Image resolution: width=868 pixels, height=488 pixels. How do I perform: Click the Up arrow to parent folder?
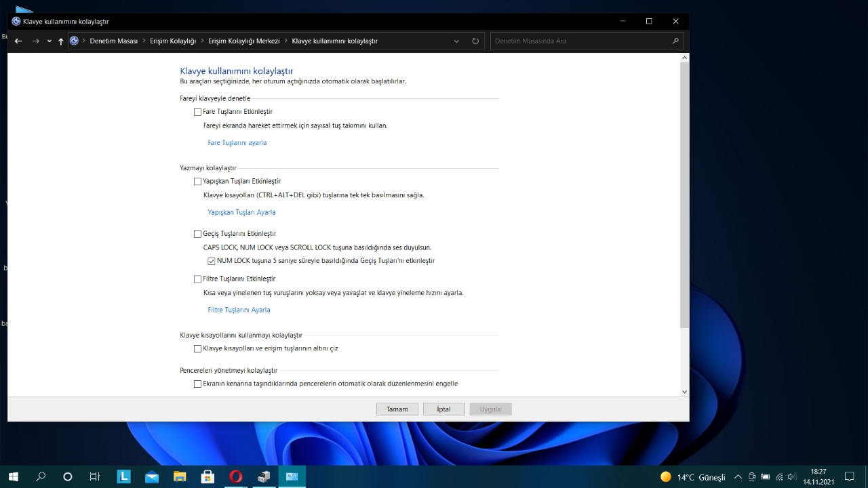(61, 41)
